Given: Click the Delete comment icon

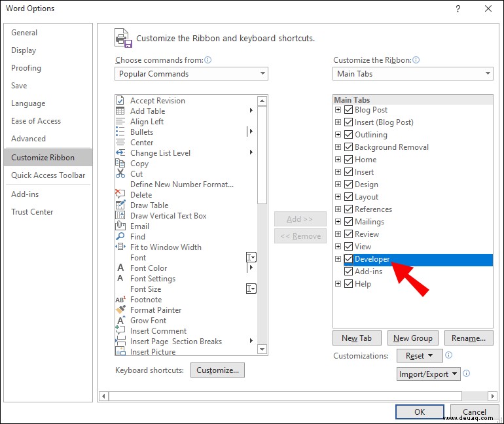Looking at the screenshot, I should pos(120,194).
